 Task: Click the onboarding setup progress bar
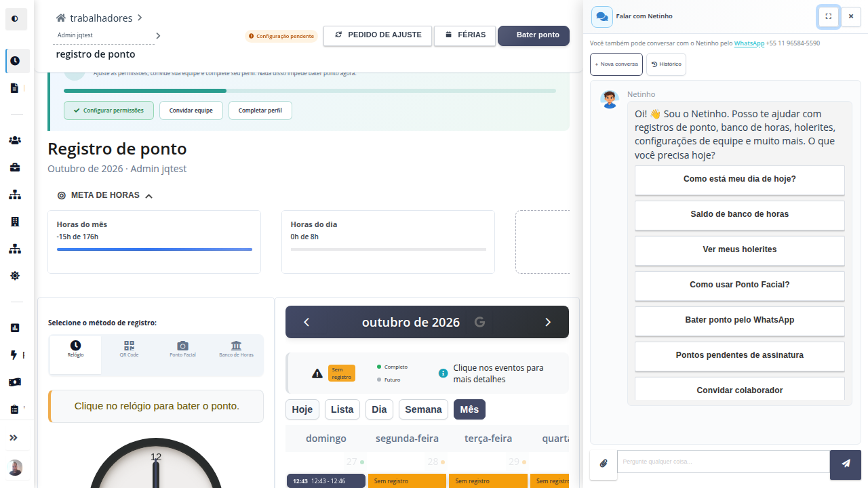click(x=310, y=90)
